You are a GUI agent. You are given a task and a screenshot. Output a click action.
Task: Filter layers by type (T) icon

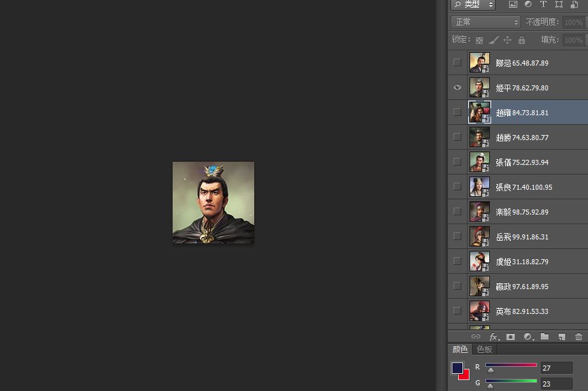(543, 4)
